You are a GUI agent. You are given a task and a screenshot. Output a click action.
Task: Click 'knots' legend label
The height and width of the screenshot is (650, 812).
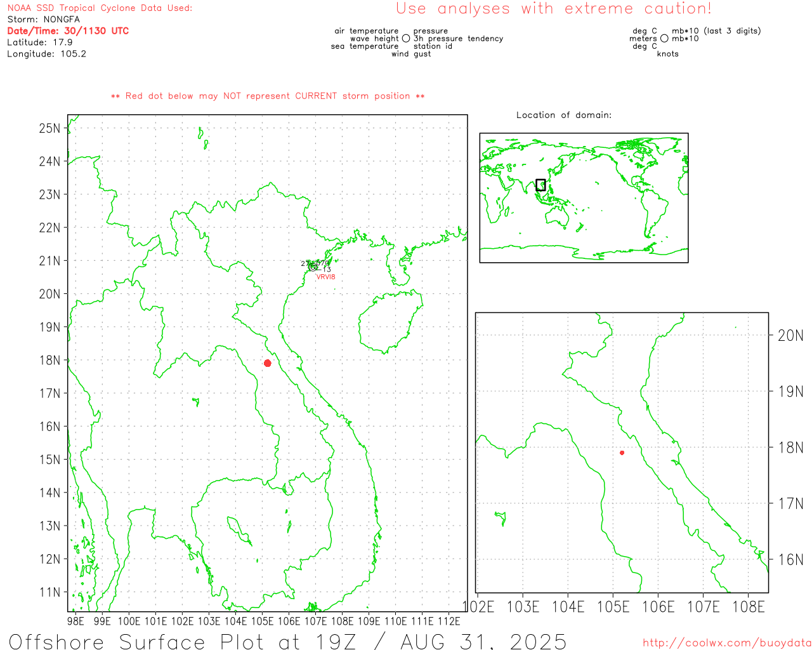pos(668,54)
